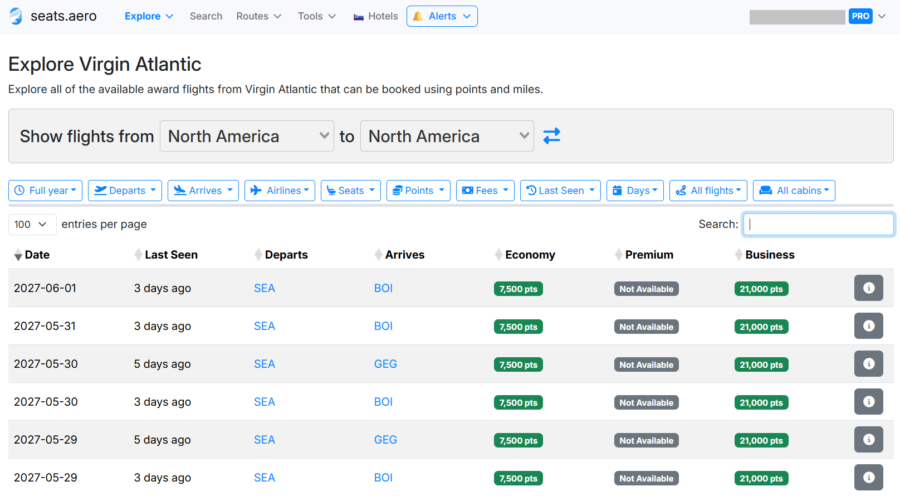Screen dimensions: 900x496
Task: Click the "Explore Virgin Atlantic" heading
Action: pyautogui.click(x=104, y=64)
